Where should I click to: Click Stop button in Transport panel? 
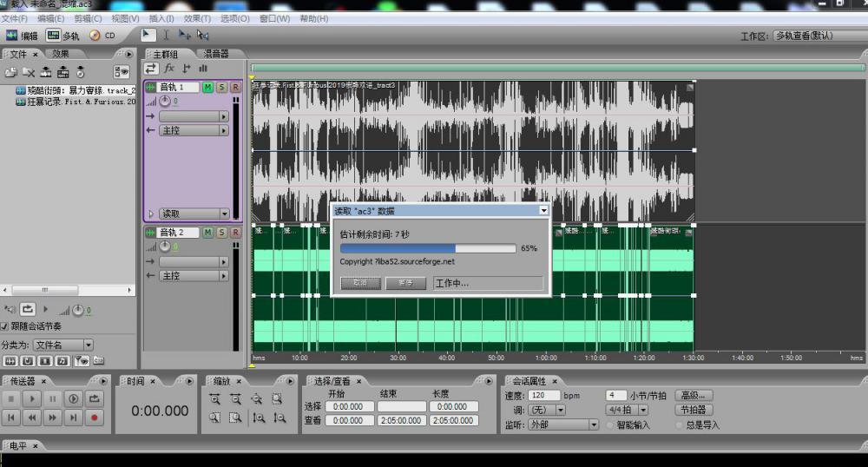click(11, 399)
